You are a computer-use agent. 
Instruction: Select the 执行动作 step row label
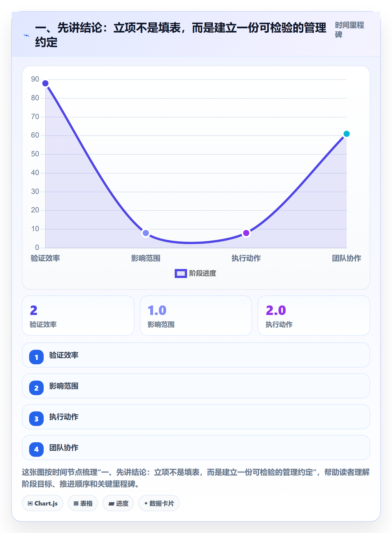click(x=64, y=417)
